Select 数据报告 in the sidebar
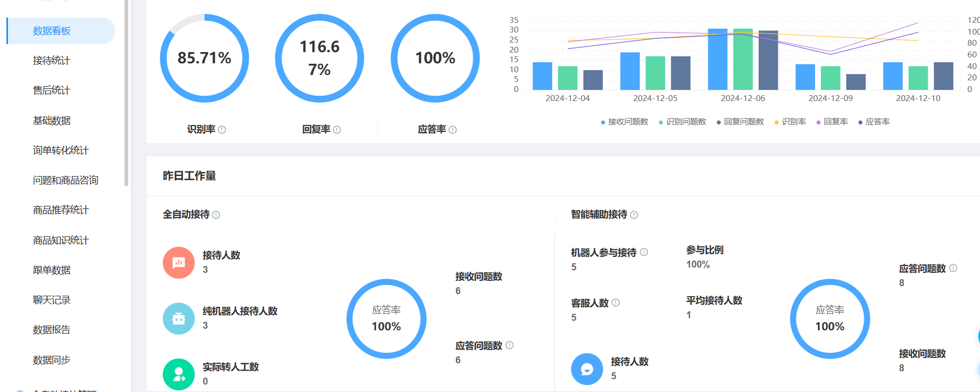980x392 pixels. [52, 330]
